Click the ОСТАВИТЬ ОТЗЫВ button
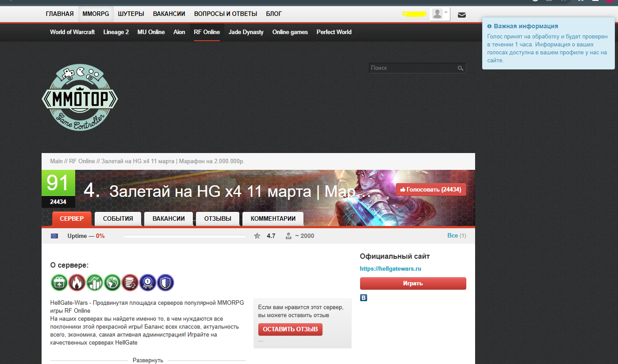 (x=290, y=330)
